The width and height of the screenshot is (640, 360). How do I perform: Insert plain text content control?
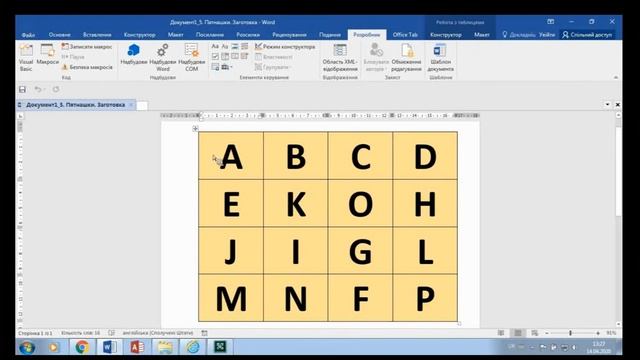pyautogui.click(x=224, y=47)
